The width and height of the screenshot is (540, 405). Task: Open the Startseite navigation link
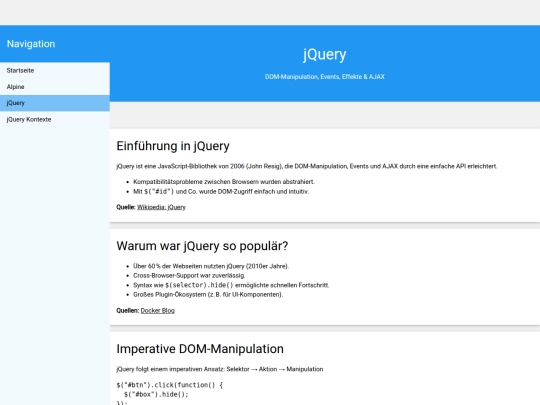55,71
